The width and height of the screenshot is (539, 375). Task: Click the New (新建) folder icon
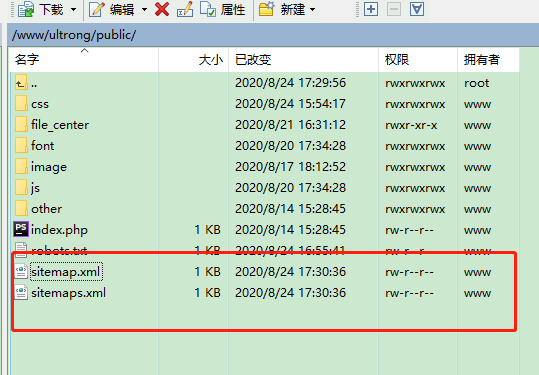coord(266,9)
